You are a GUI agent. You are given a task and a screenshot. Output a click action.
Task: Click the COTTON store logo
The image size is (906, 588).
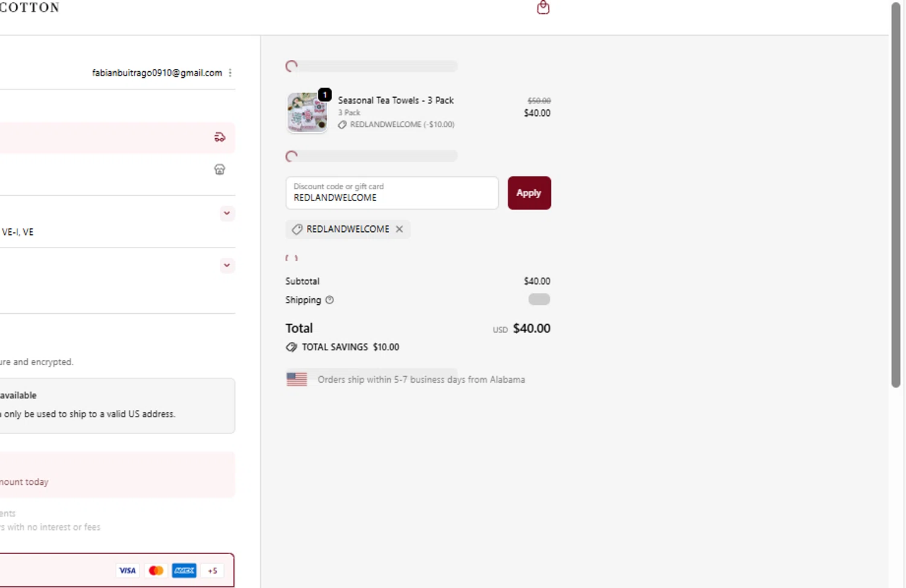[x=30, y=7]
